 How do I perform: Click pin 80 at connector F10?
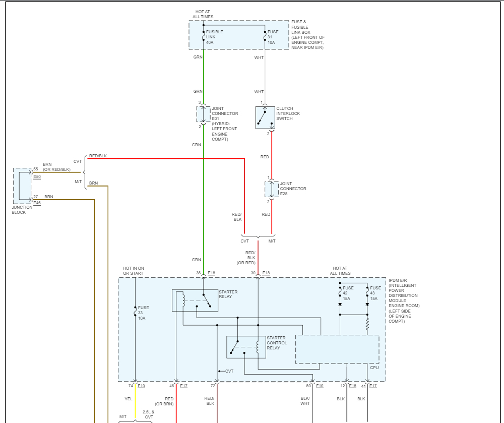[308, 386]
